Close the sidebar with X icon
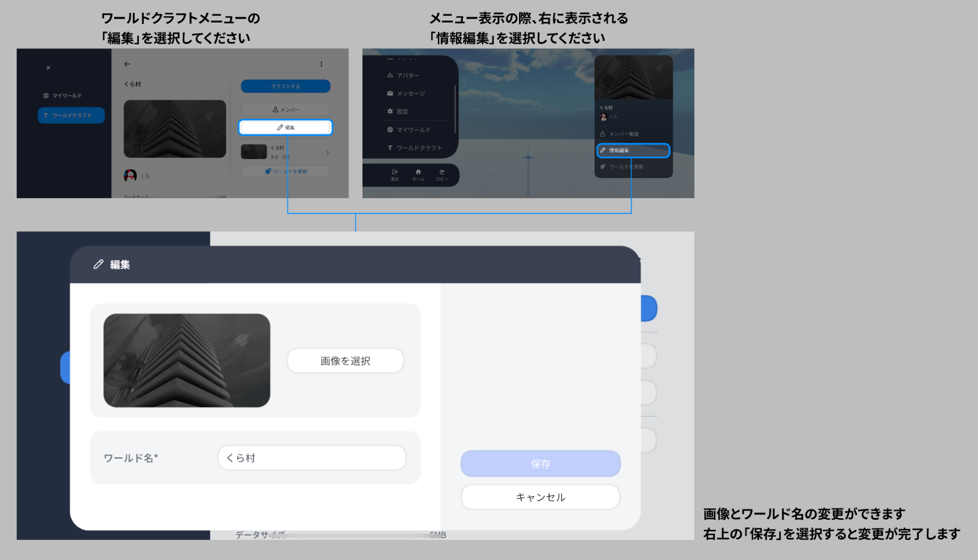978x560 pixels. [48, 68]
